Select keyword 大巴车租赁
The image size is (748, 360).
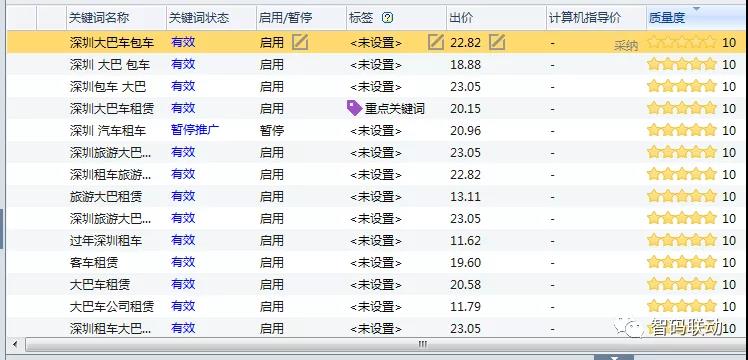tap(100, 285)
